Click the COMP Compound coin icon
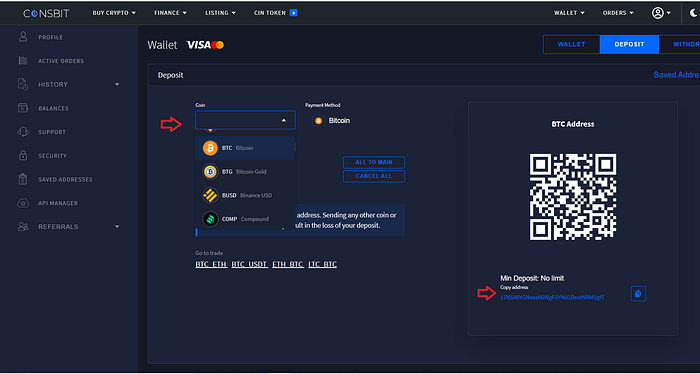Screen dimensions: 700x374 [x=210, y=219]
